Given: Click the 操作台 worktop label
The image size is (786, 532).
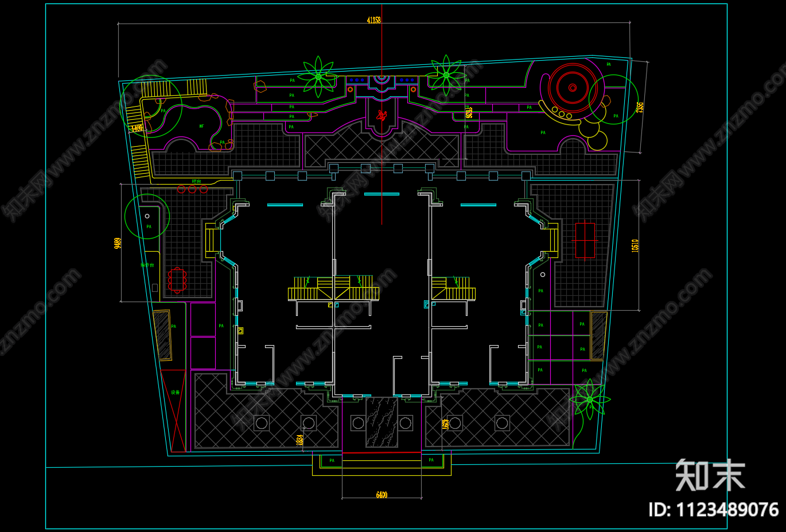Looking at the screenshot, I should point(147,265).
